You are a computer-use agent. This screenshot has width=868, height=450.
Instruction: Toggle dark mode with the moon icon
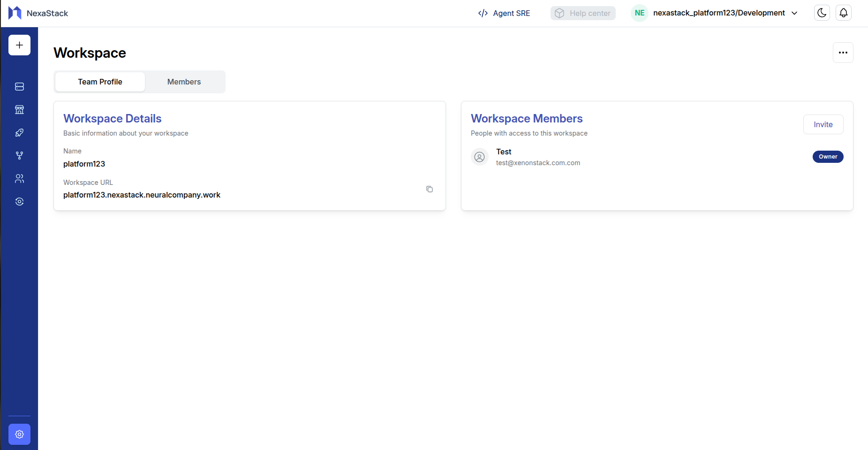tap(822, 13)
